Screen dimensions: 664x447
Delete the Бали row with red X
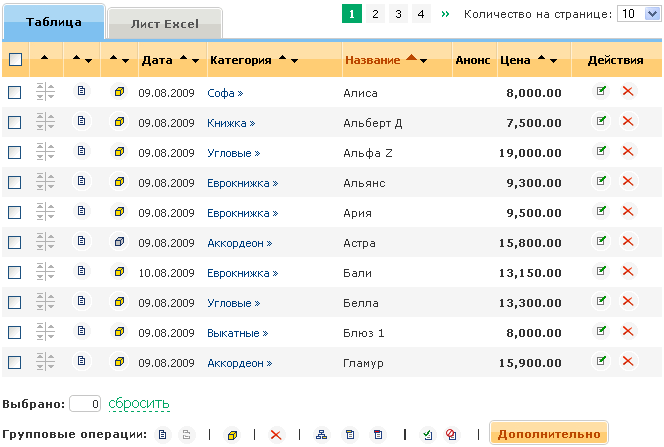[x=628, y=272]
